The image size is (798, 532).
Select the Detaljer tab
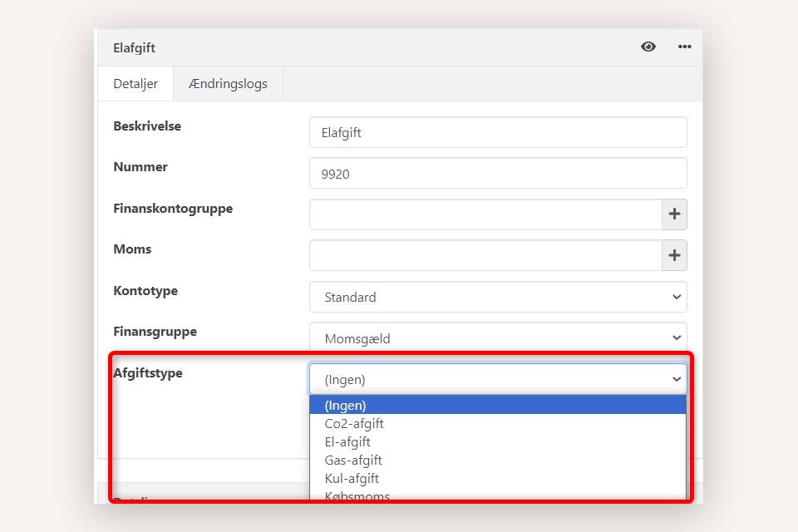[135, 84]
